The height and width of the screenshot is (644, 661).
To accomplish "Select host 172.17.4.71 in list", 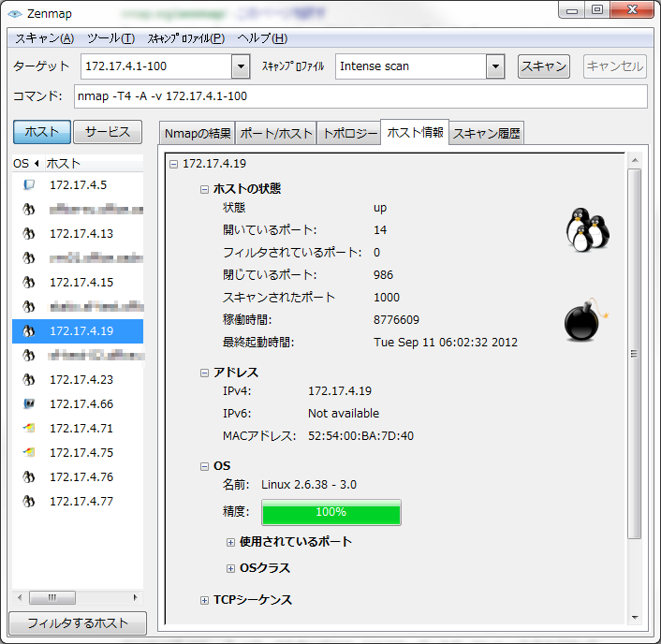I will click(x=78, y=428).
